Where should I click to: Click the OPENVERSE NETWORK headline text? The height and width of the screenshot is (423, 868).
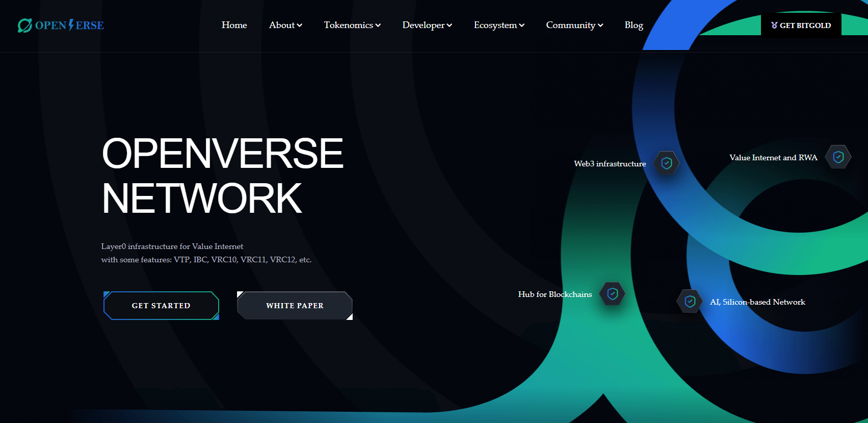click(x=222, y=176)
